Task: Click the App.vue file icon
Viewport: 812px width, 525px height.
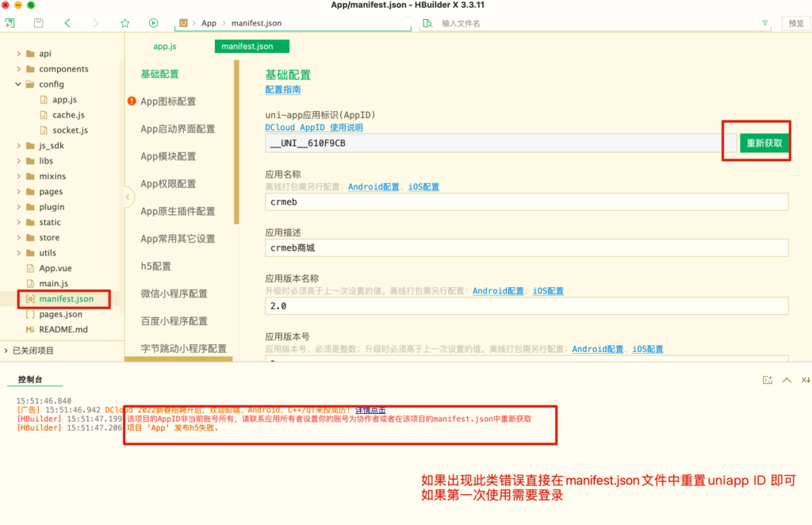Action: [x=30, y=268]
